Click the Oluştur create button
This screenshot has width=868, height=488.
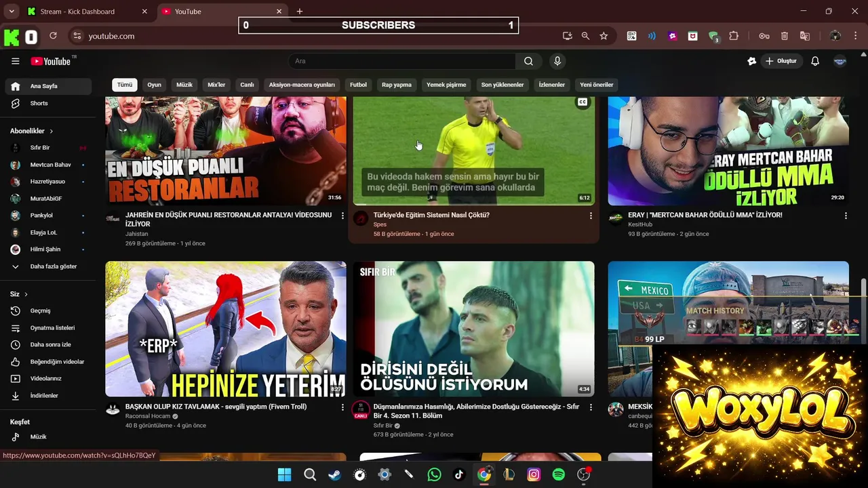point(781,61)
